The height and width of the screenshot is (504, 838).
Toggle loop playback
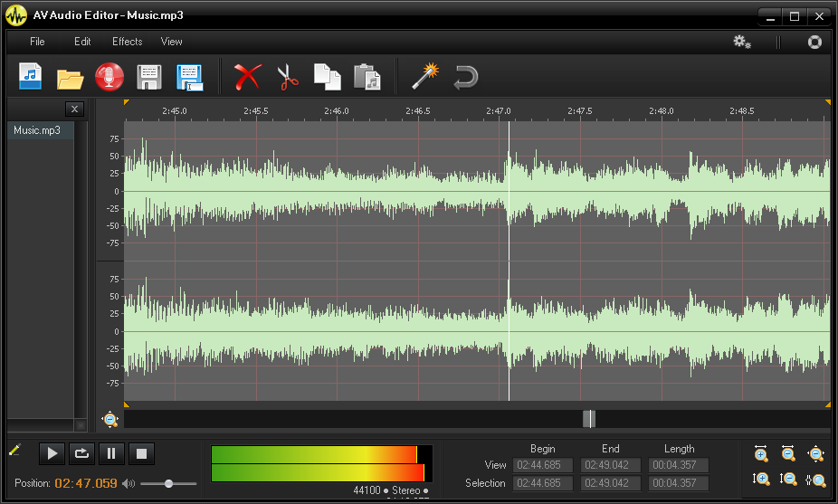coord(81,453)
